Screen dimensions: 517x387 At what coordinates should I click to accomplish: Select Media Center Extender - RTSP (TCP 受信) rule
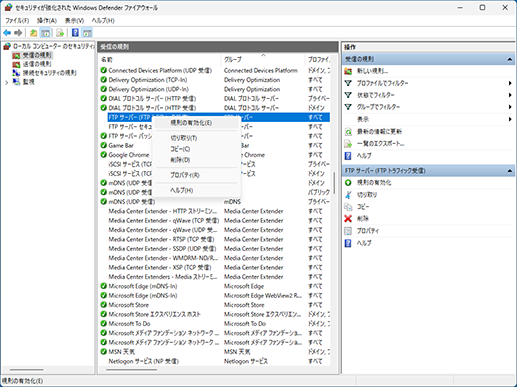[161, 239]
